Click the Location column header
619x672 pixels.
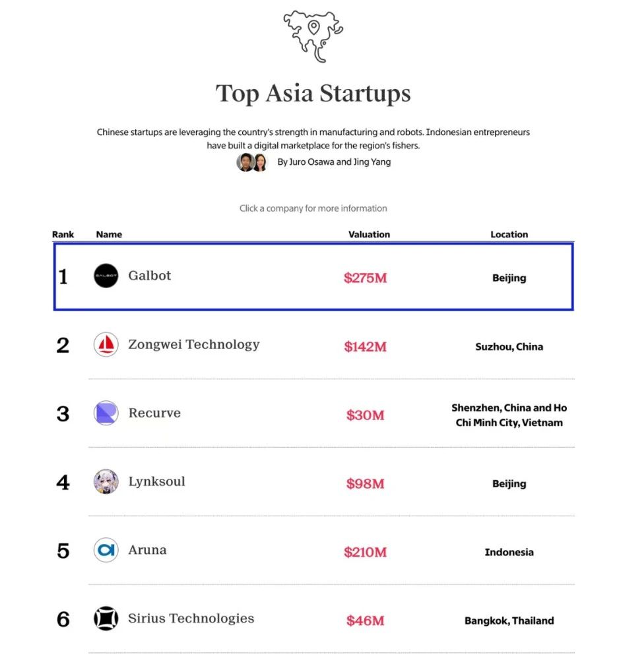pyautogui.click(x=509, y=234)
